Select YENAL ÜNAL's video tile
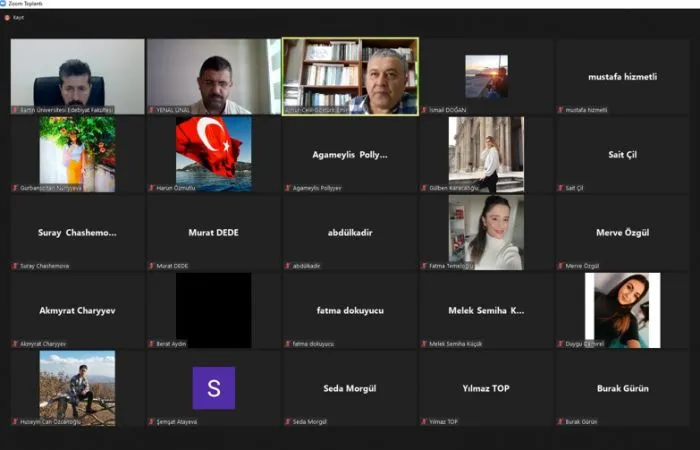This screenshot has height=450, width=700. tap(213, 76)
